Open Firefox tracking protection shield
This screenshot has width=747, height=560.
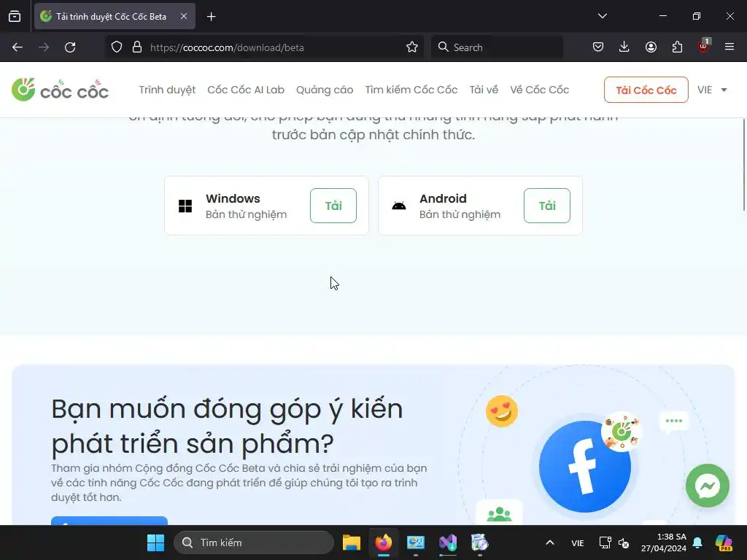point(117,47)
